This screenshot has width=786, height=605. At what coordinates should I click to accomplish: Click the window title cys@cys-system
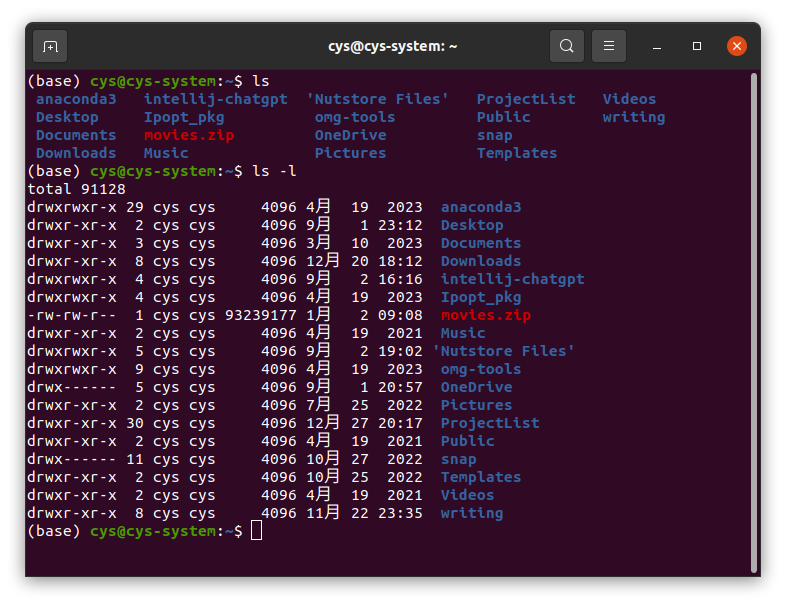pyautogui.click(x=392, y=46)
